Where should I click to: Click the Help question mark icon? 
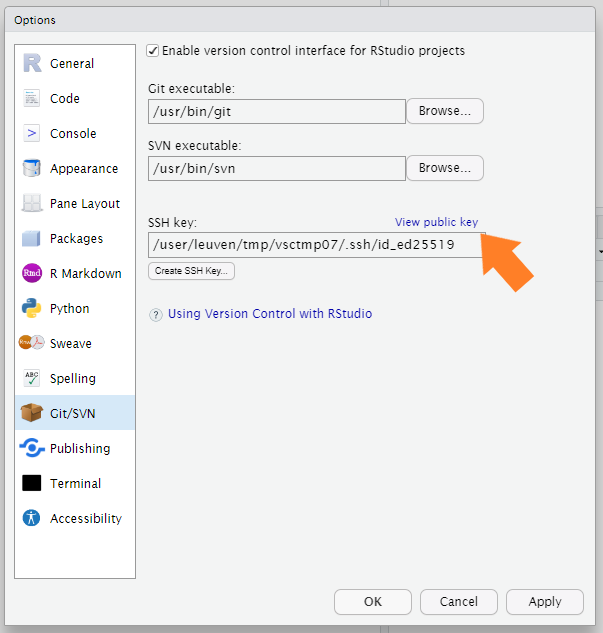pyautogui.click(x=156, y=314)
